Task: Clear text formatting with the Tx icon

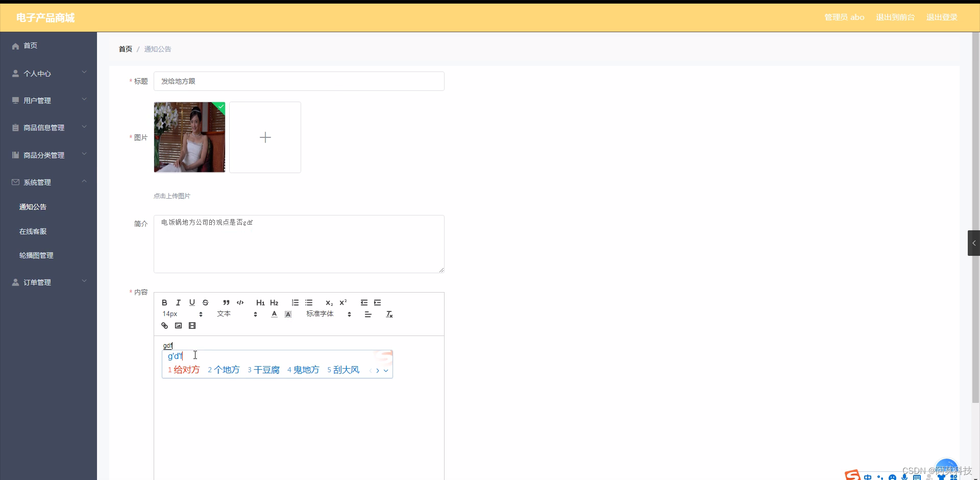Action: 389,314
